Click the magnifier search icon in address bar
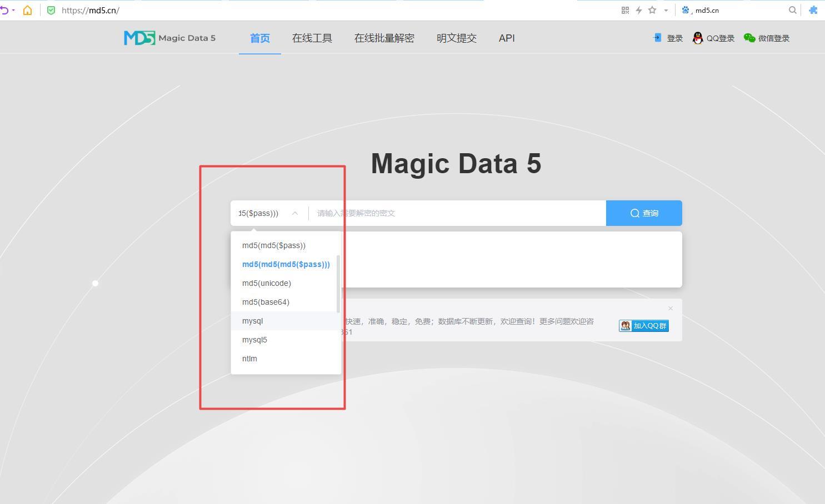 tap(793, 10)
